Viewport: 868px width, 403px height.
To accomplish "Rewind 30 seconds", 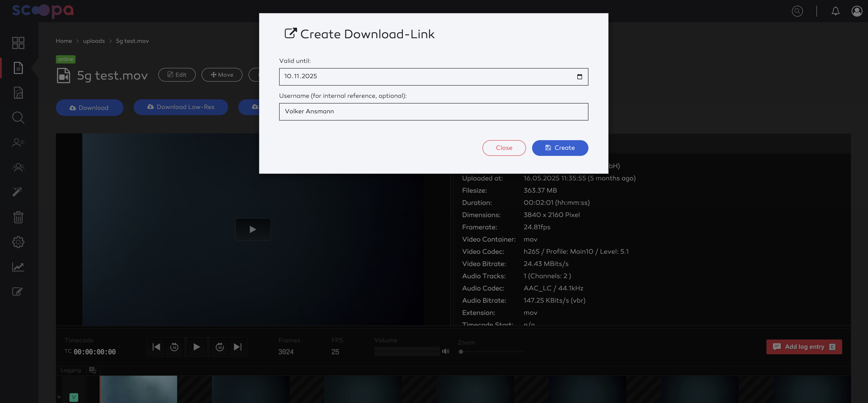I will (174, 347).
